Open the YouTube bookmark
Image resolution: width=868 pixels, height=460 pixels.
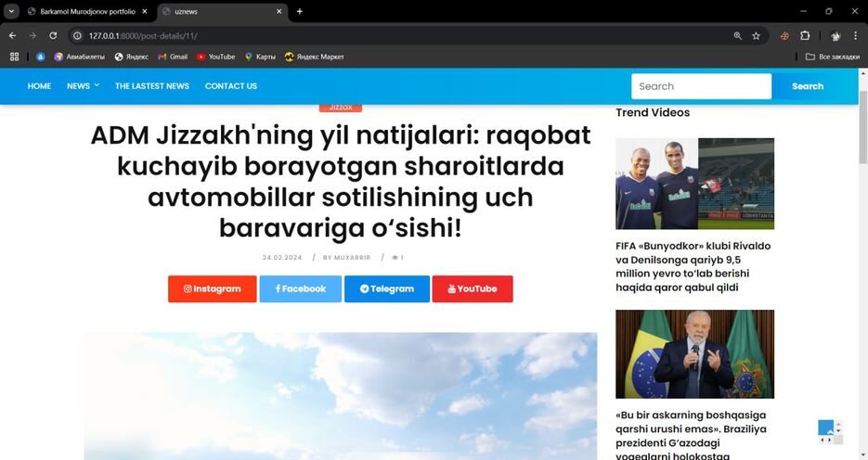216,57
